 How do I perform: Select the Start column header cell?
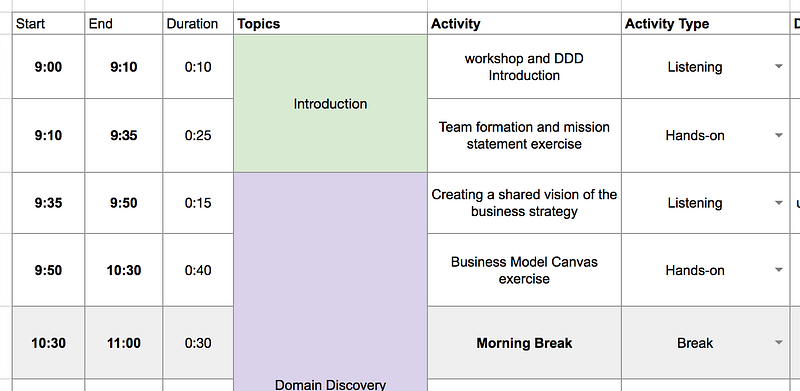pyautogui.click(x=48, y=24)
